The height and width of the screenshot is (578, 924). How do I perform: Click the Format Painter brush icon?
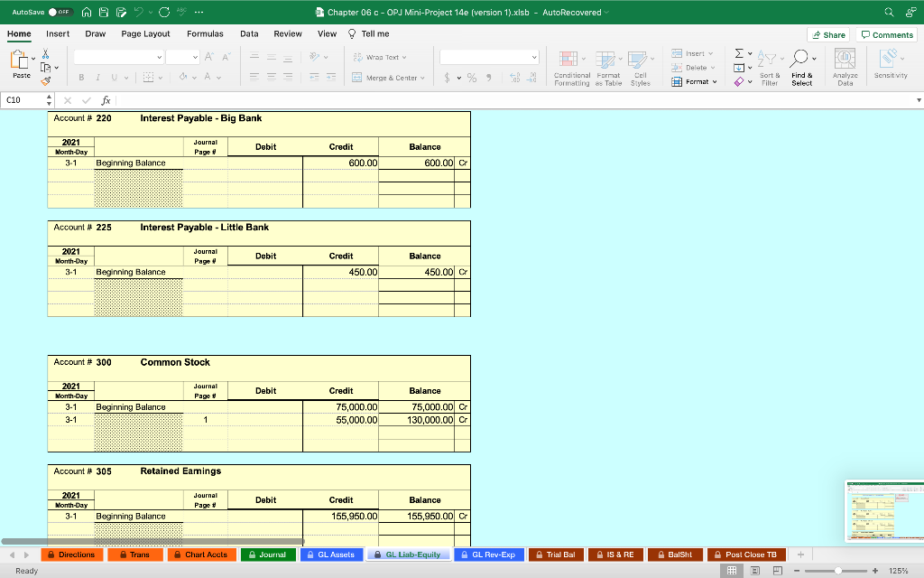pyautogui.click(x=45, y=80)
